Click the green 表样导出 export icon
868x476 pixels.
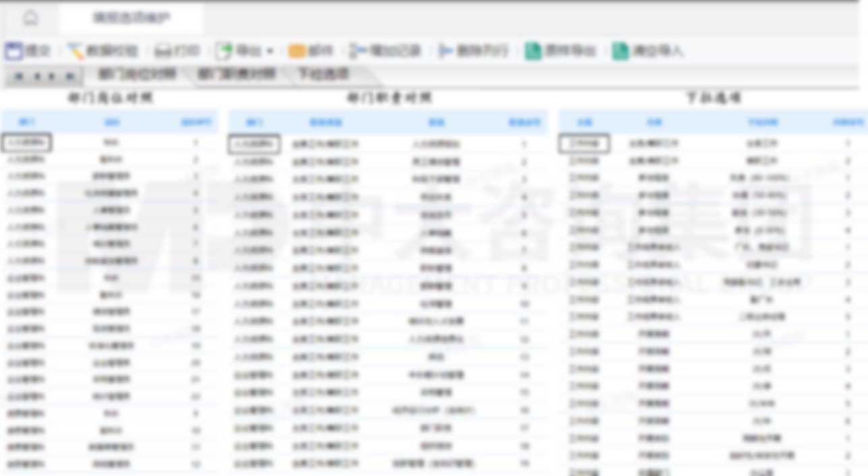546,51
